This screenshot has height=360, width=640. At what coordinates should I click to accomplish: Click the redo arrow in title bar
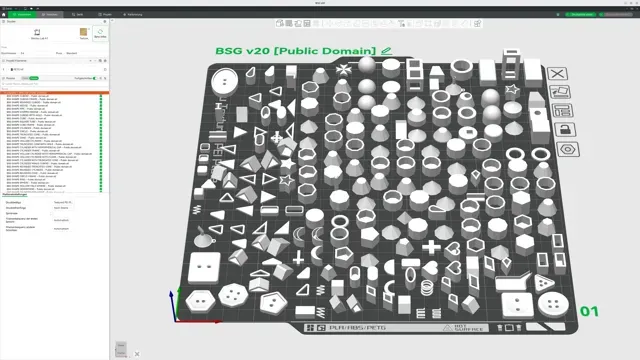click(x=38, y=9)
